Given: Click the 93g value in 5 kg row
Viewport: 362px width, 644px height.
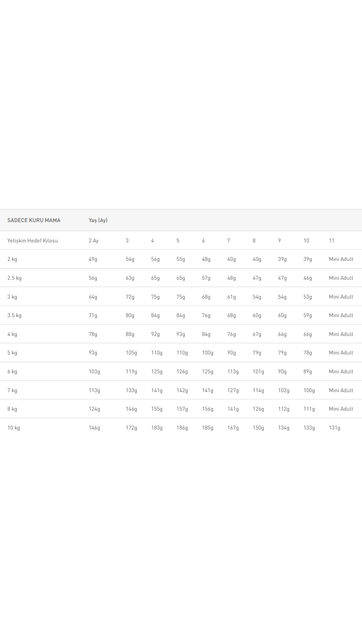Looking at the screenshot, I should coord(93,353).
